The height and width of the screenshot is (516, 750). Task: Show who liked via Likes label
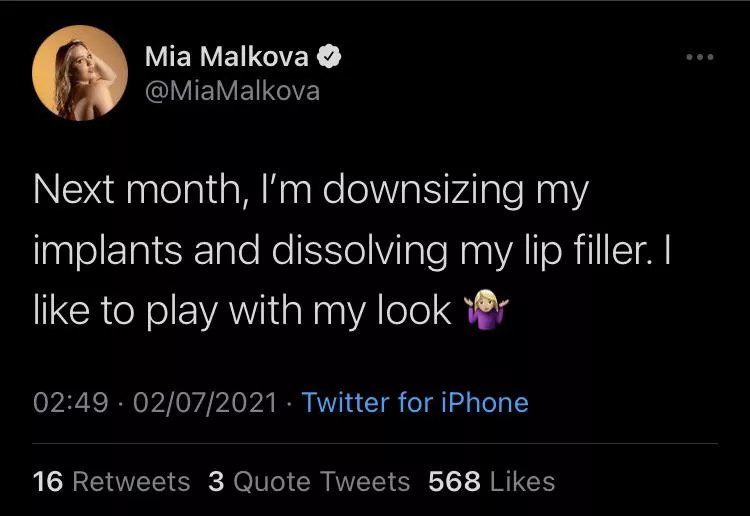click(x=522, y=481)
